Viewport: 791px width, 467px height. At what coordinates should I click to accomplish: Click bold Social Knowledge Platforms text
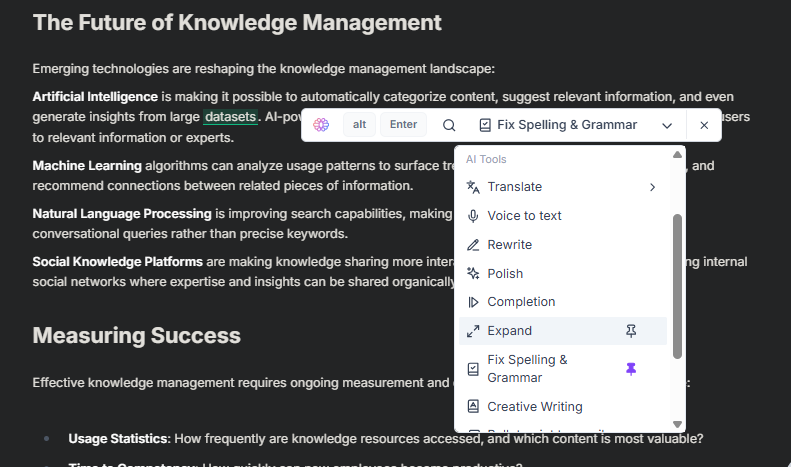click(x=118, y=262)
